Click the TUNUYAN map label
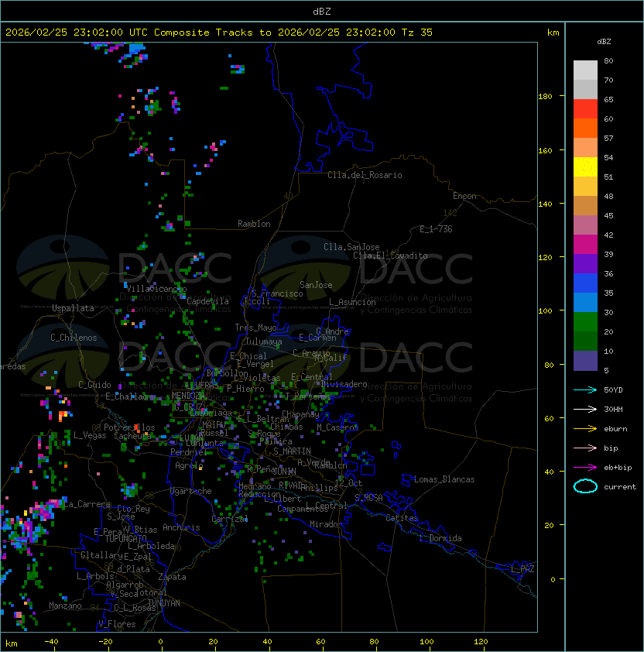The width and height of the screenshot is (644, 652). (x=164, y=603)
